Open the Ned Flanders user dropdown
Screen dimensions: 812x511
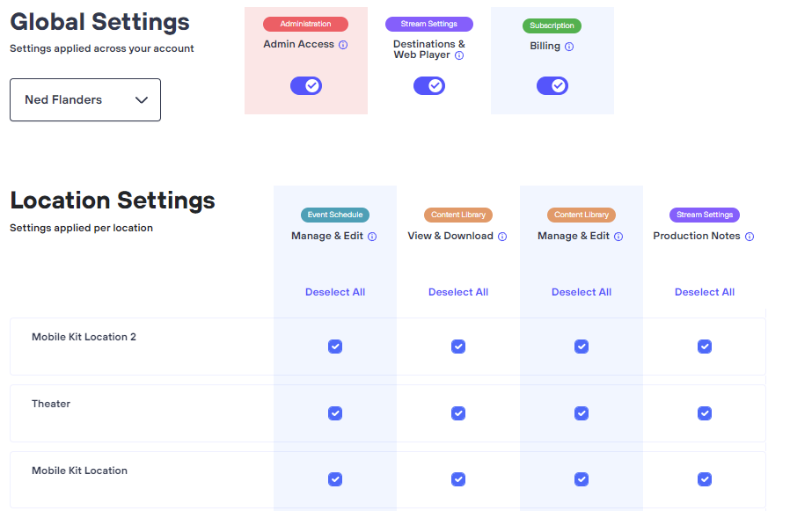pos(85,100)
